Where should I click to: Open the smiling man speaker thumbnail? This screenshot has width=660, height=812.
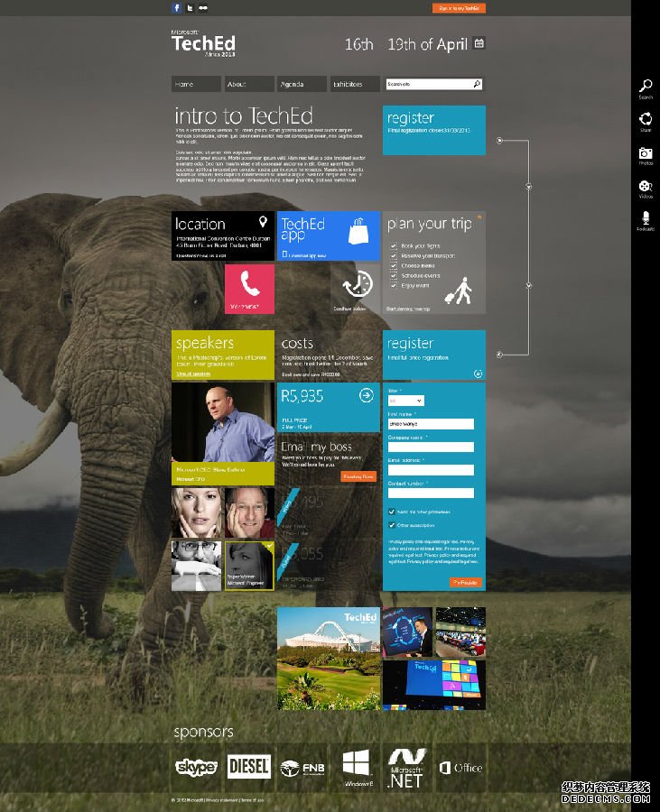click(250, 512)
